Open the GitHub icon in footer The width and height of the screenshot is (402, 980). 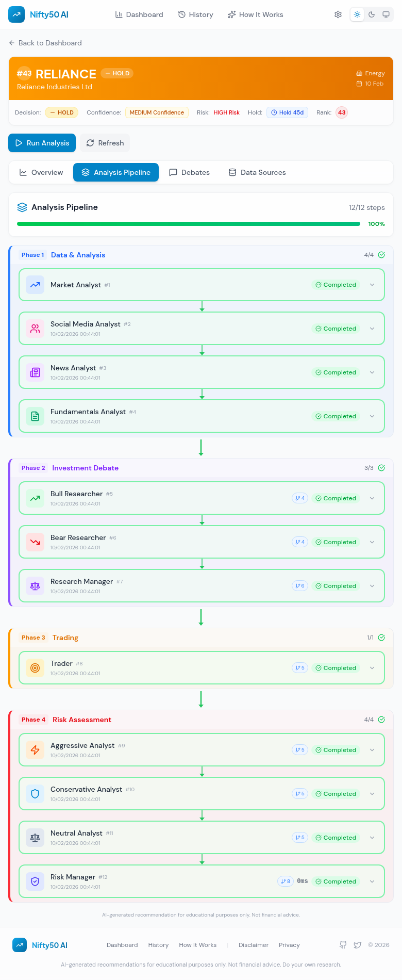(x=343, y=945)
